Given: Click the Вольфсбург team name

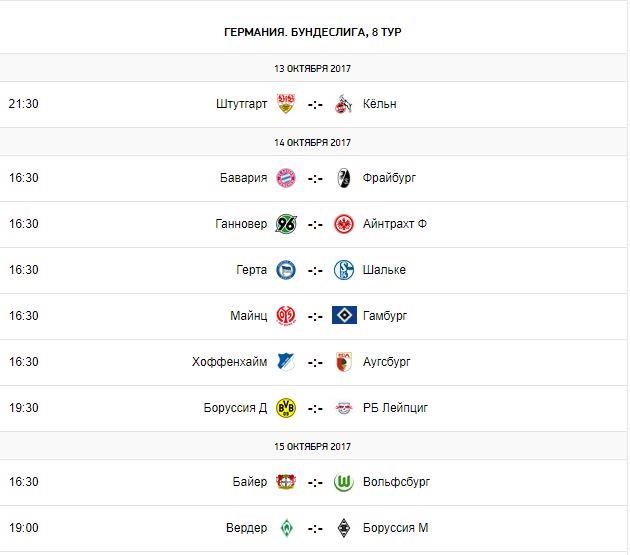Looking at the screenshot, I should pos(397,482).
